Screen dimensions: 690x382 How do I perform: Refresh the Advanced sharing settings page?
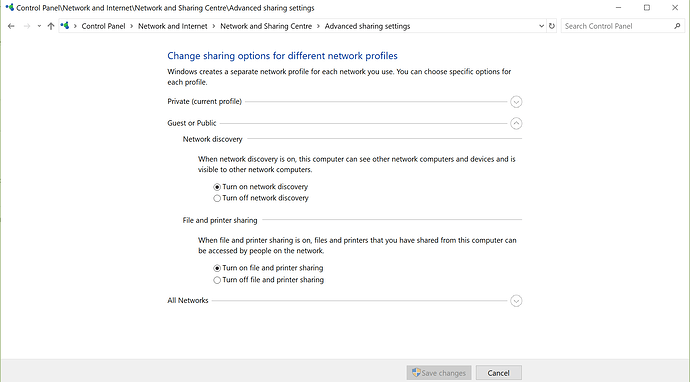pyautogui.click(x=551, y=26)
